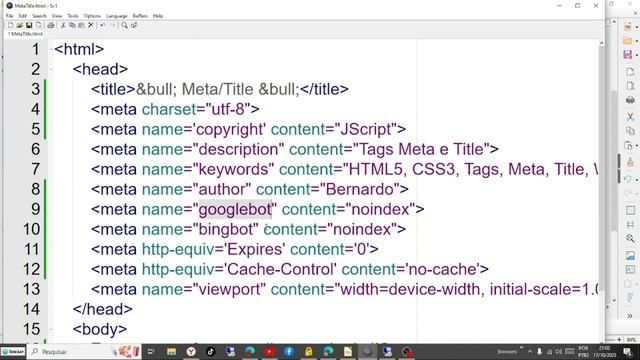
Task: Click the Save floppy icon in SciTE toolbar
Action: 29,25
